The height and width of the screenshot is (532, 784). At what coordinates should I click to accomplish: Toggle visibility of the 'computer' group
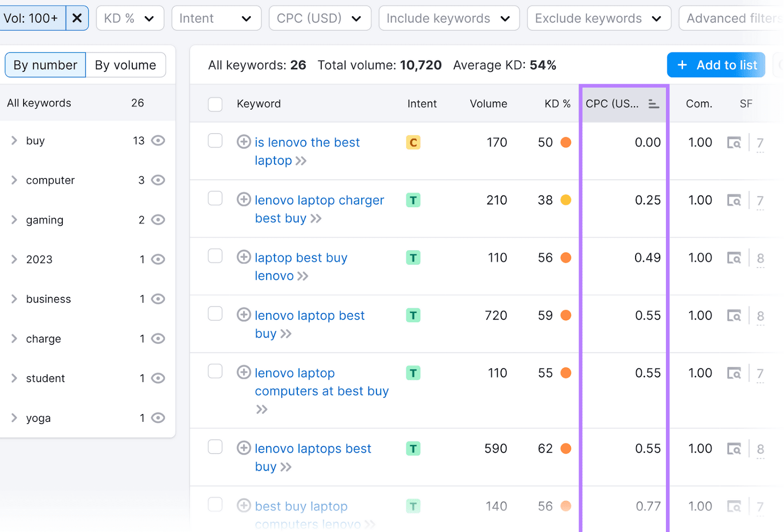[x=158, y=180]
